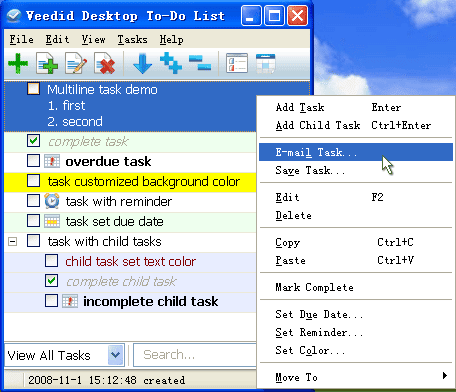Viewport: 456px width, 392px height.
Task: Click the Collapse All blue minus icon
Action: (200, 63)
